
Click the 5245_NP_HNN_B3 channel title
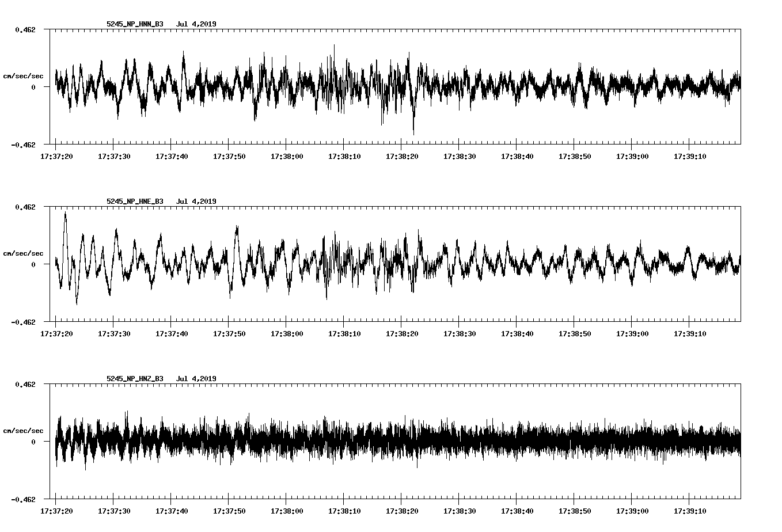coord(135,24)
